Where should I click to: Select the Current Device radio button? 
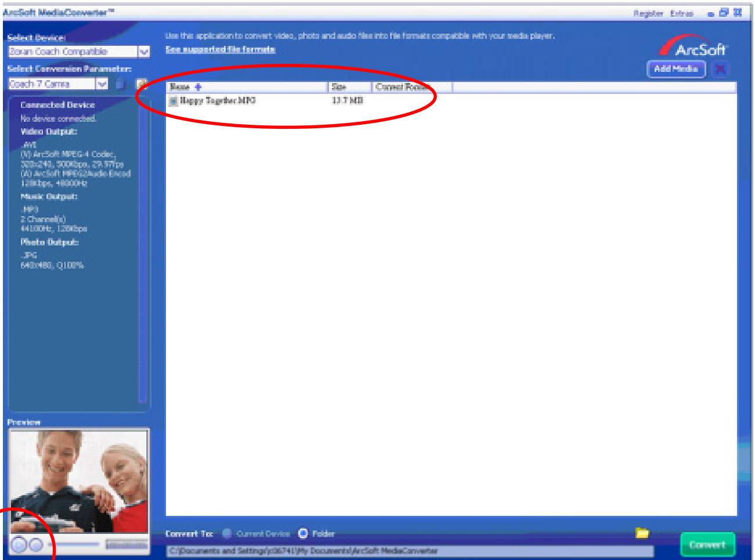pos(227,533)
